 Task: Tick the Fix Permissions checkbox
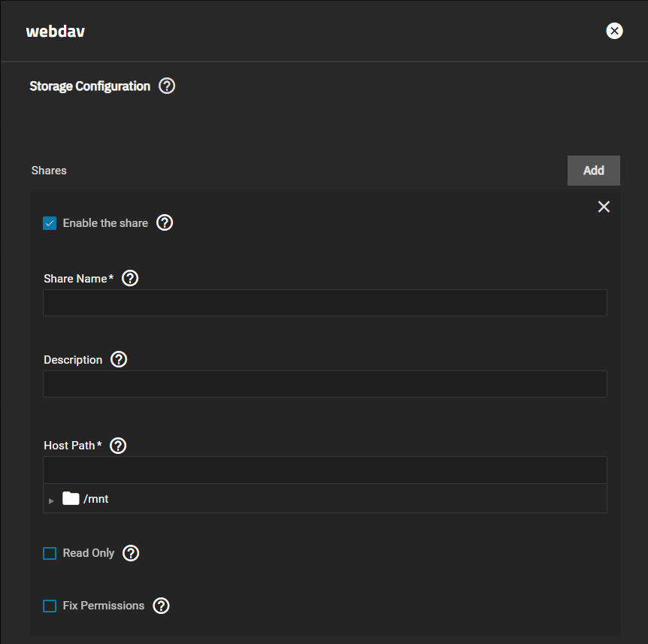50,606
